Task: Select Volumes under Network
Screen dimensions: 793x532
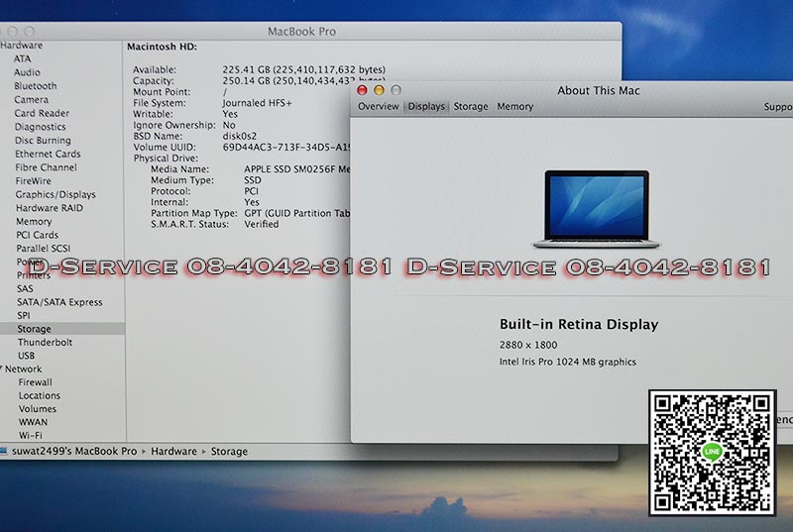Action: click(x=38, y=409)
